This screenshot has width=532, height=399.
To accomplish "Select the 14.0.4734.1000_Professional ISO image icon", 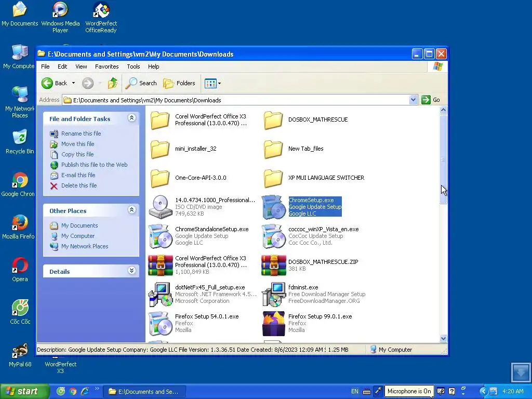I will point(160,207).
